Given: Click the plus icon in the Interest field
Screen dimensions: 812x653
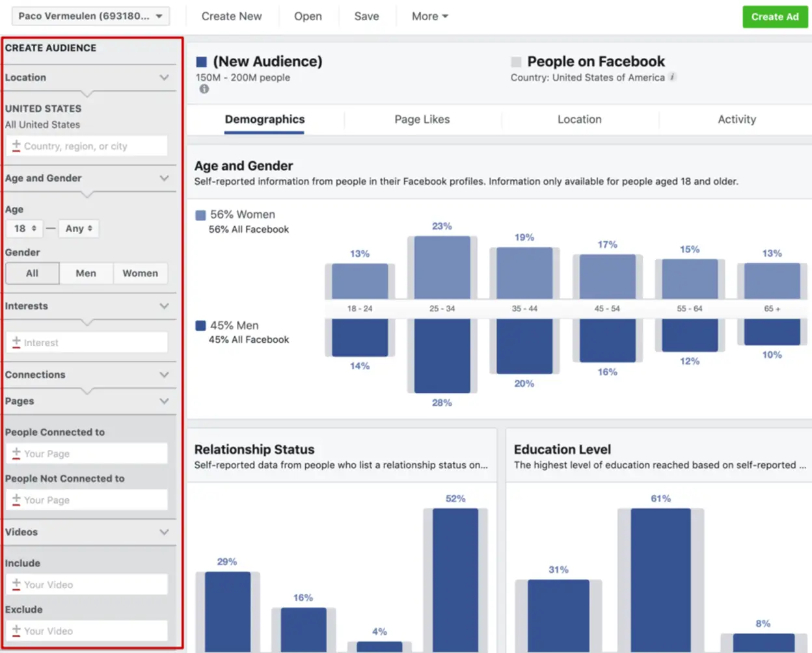Looking at the screenshot, I should [16, 342].
